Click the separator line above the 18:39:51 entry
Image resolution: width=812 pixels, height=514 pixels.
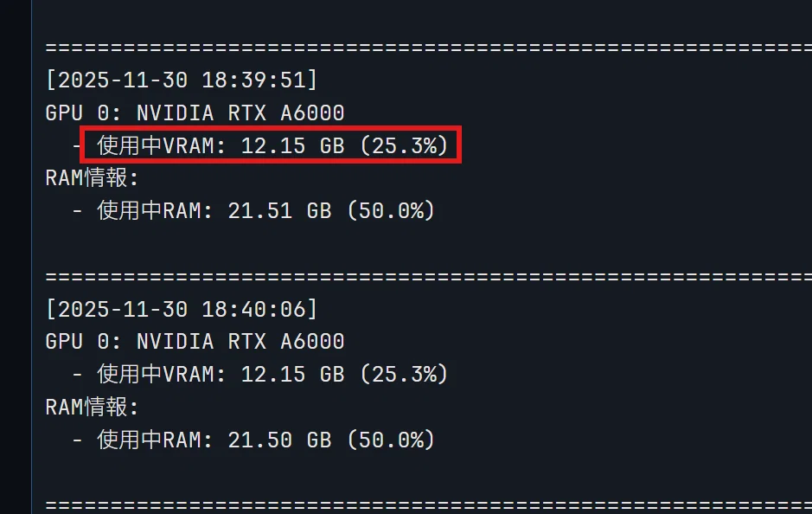tap(429, 48)
